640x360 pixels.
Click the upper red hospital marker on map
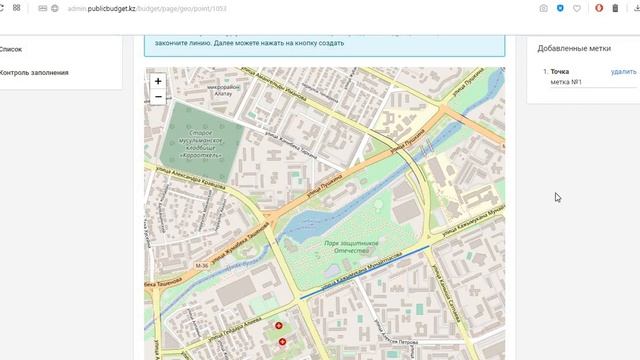(x=278, y=325)
